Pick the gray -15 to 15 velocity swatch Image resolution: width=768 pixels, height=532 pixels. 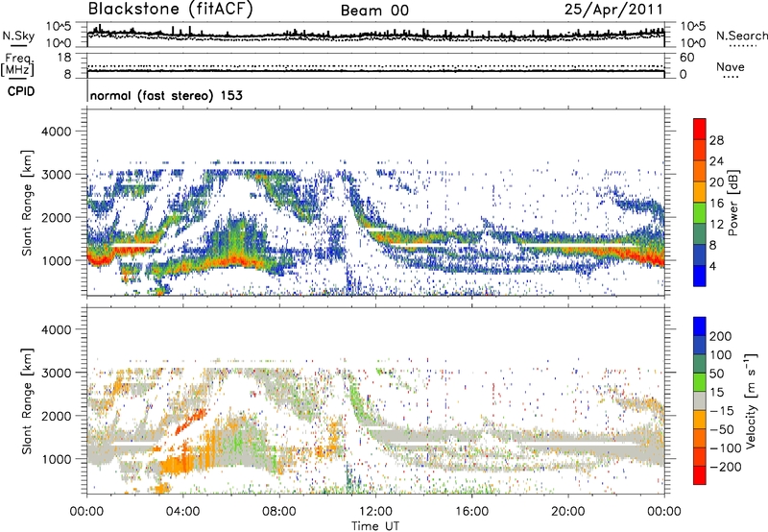700,401
